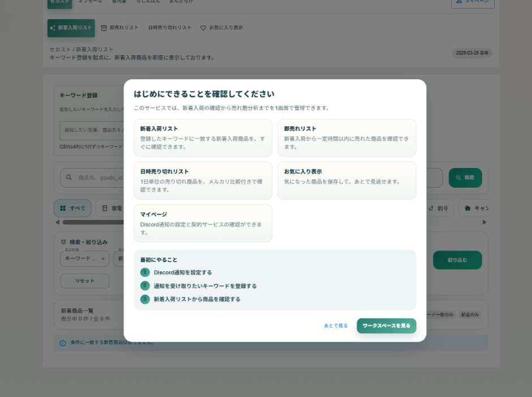Select the 即売れリスト card in dialog
The width and height of the screenshot is (532, 397).
point(346,137)
